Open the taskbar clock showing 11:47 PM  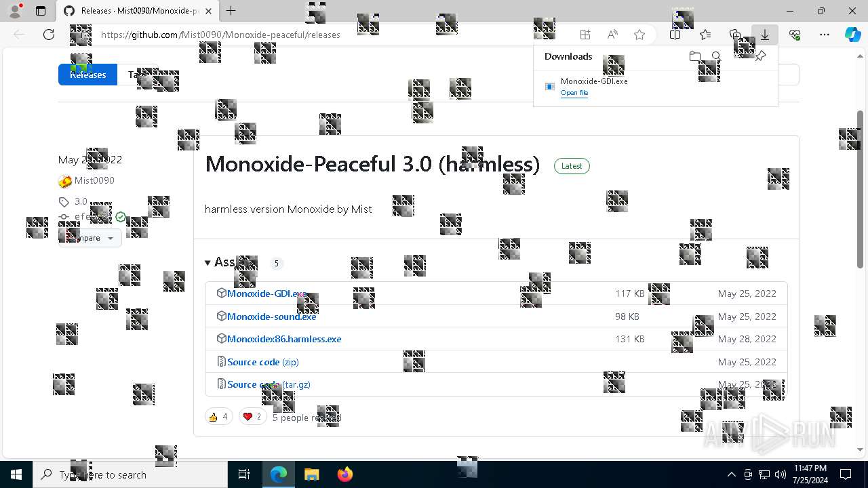[x=810, y=474]
